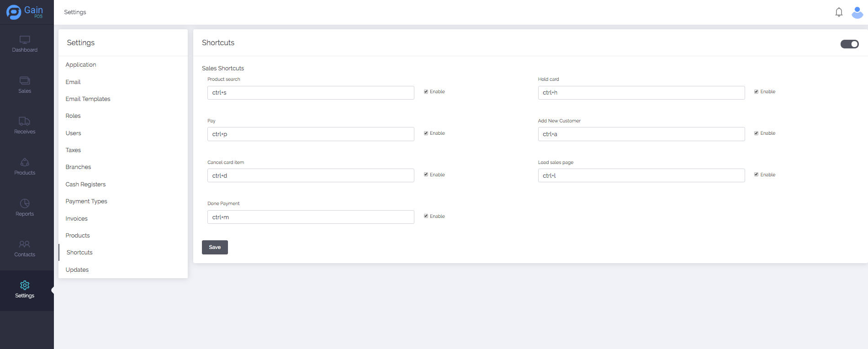Click the Save button

pos(215,247)
